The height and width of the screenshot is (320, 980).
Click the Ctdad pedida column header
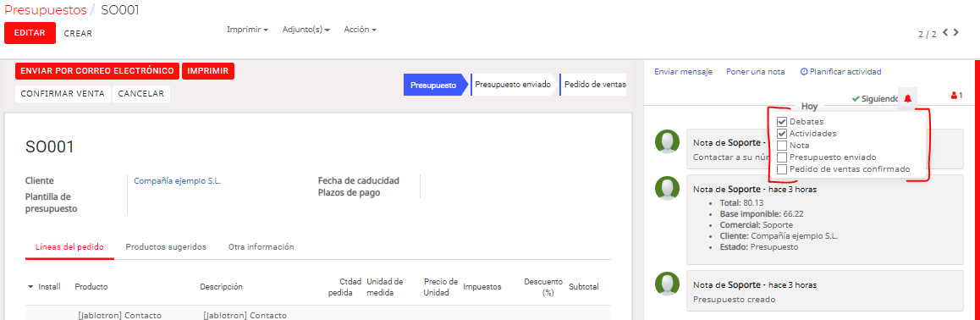[x=345, y=287]
